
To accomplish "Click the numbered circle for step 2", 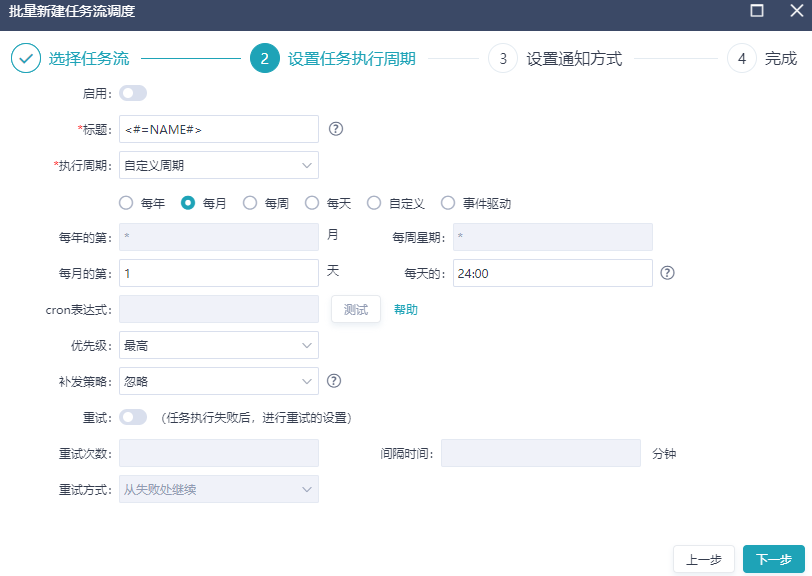I will coord(263,58).
